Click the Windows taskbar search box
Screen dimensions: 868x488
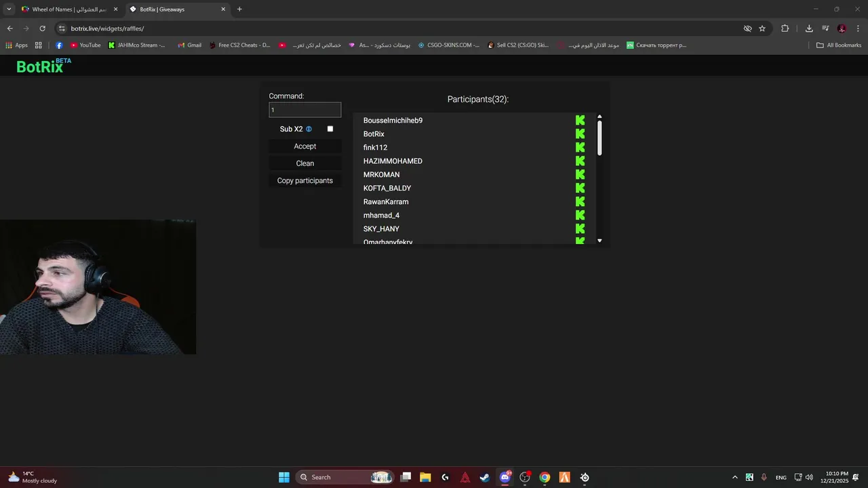tap(346, 477)
